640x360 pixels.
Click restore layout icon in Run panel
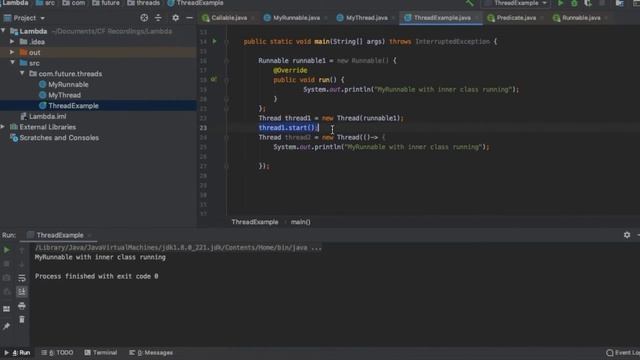pyautogui.click(x=7, y=309)
